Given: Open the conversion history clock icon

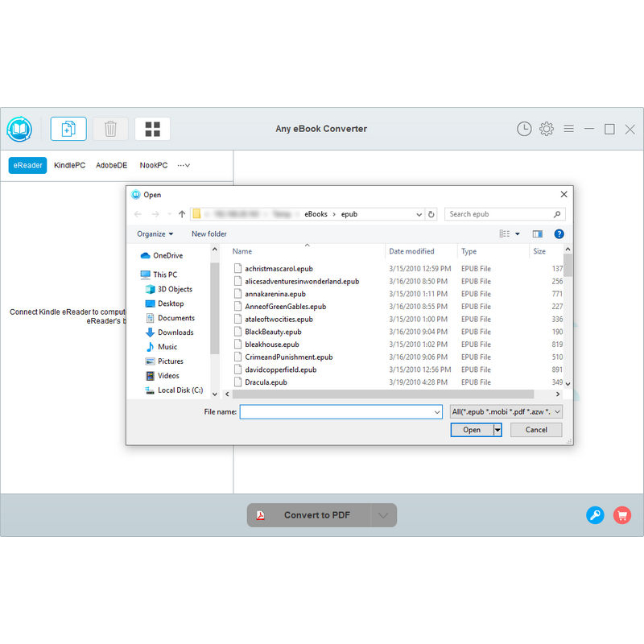Looking at the screenshot, I should pos(524,129).
